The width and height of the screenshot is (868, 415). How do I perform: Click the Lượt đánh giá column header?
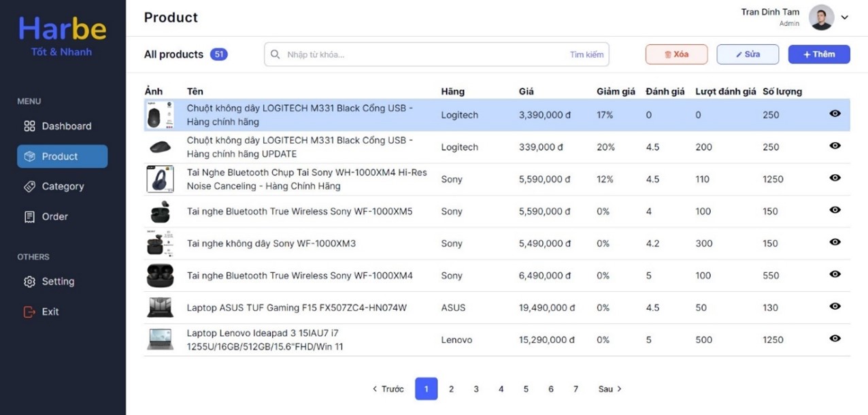coord(726,91)
